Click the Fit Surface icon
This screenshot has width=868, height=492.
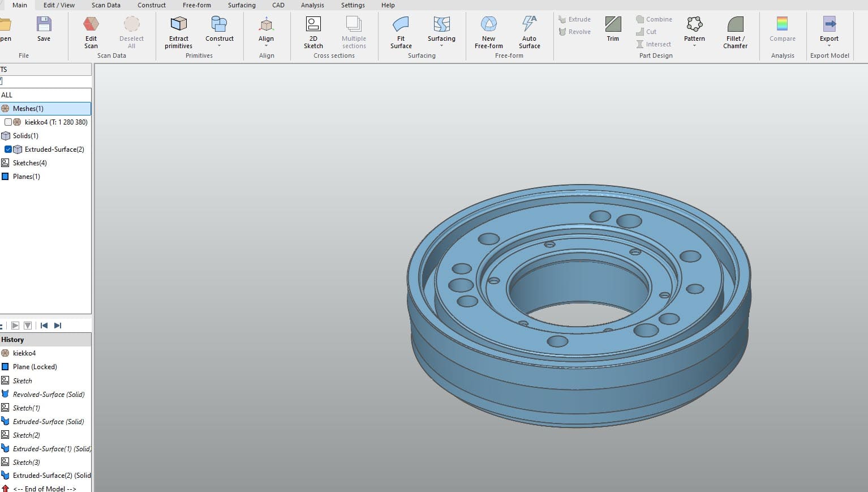[x=401, y=25]
